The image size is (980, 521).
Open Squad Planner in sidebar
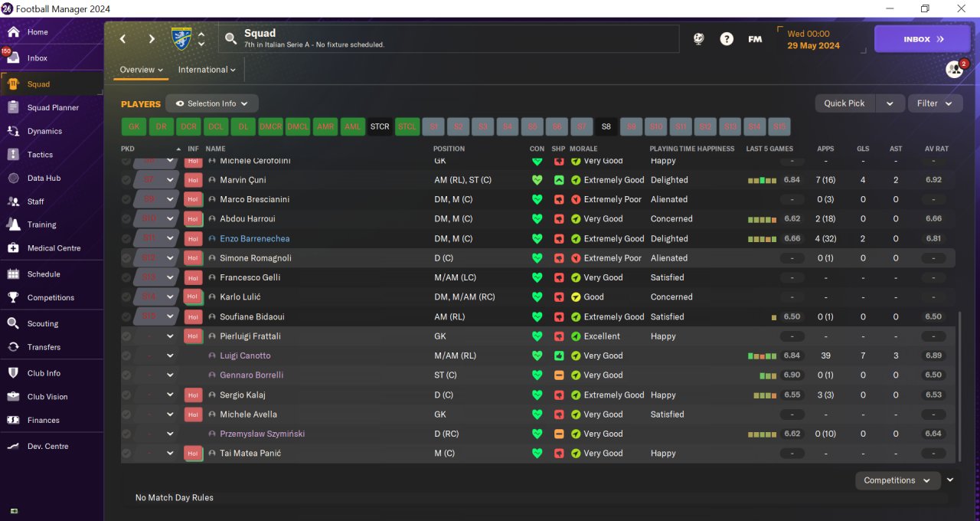[51, 108]
